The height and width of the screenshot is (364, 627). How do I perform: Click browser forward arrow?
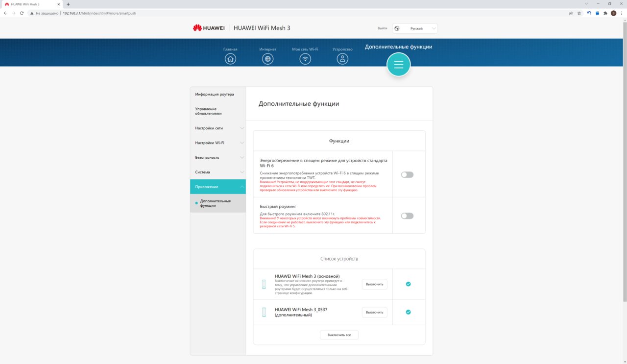point(14,13)
